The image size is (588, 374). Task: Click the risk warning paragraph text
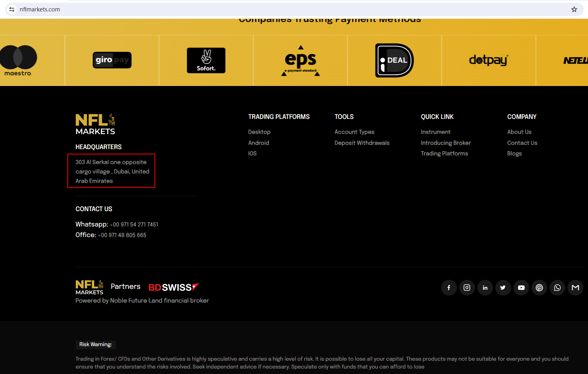(x=322, y=363)
